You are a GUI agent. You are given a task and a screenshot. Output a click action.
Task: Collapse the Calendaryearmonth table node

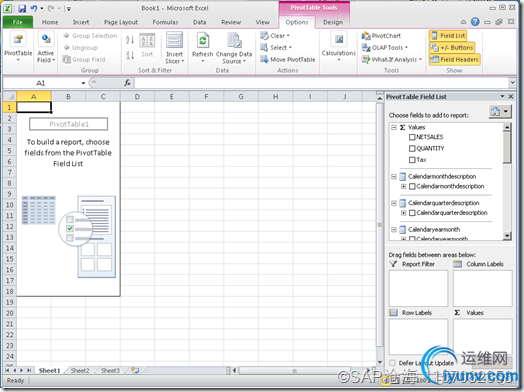coord(394,230)
